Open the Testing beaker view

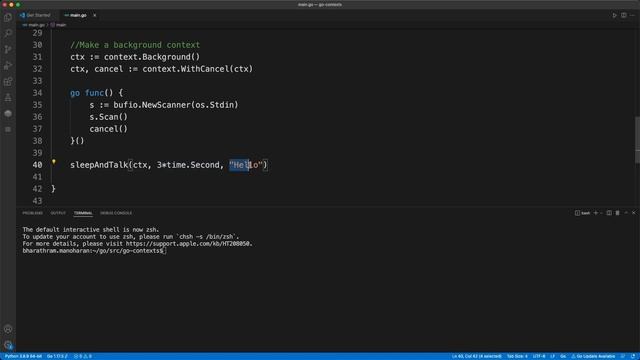pos(8,98)
